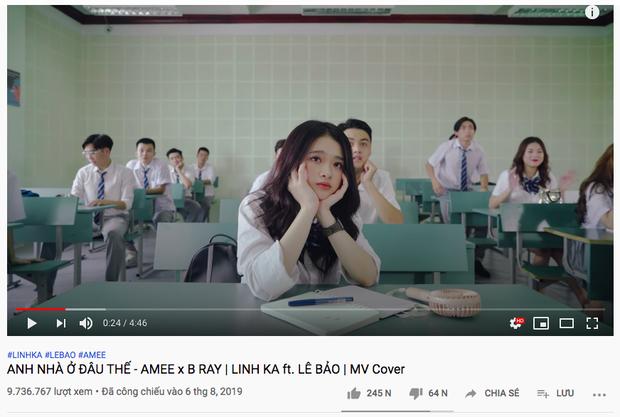Show the info card icon
The width and height of the screenshot is (620, 417).
coord(592,13)
